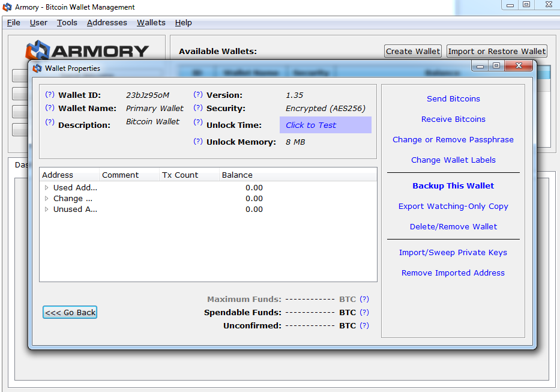The image size is (560, 392).
Task: Select the 'Unused A...' row label
Action: (75, 209)
